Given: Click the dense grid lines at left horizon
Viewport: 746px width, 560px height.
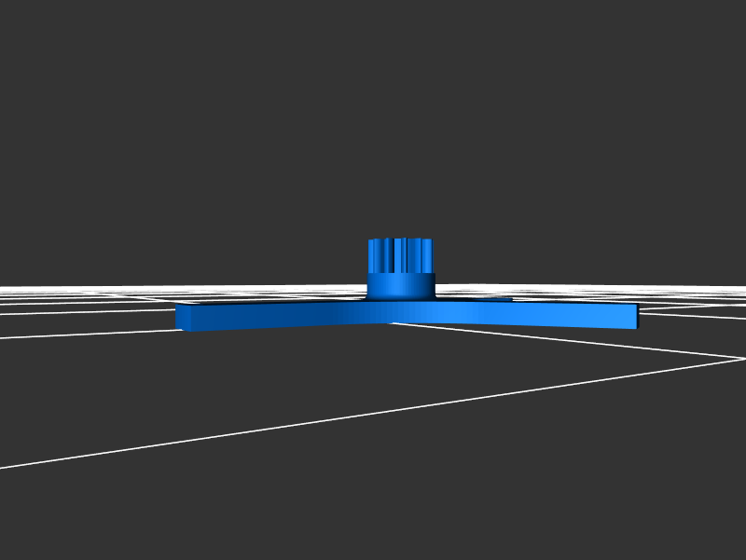Looking at the screenshot, I should click(x=56, y=291).
